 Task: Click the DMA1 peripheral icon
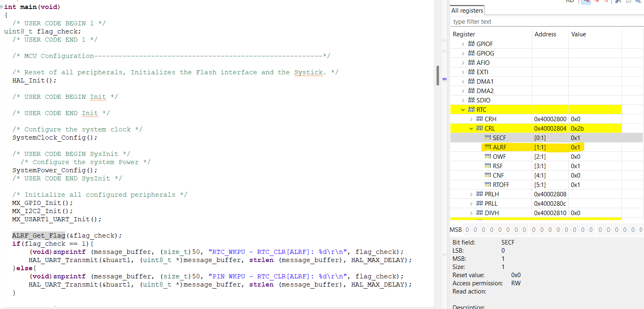tap(471, 81)
